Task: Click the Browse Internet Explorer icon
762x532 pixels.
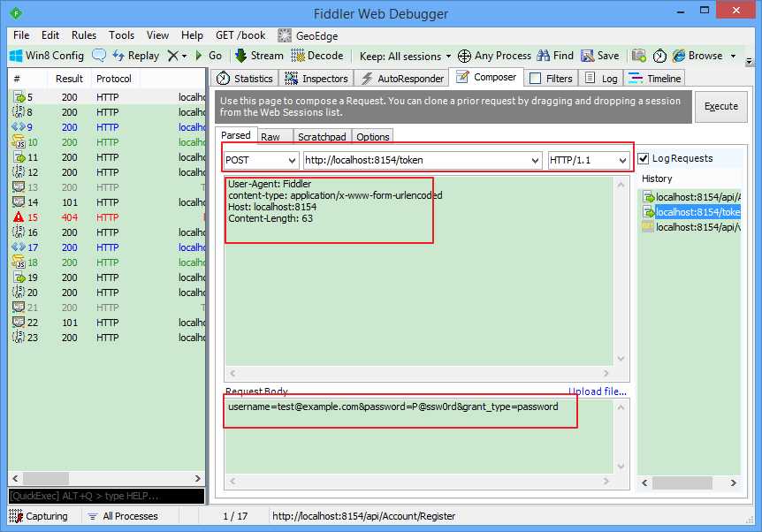Action: coord(678,56)
